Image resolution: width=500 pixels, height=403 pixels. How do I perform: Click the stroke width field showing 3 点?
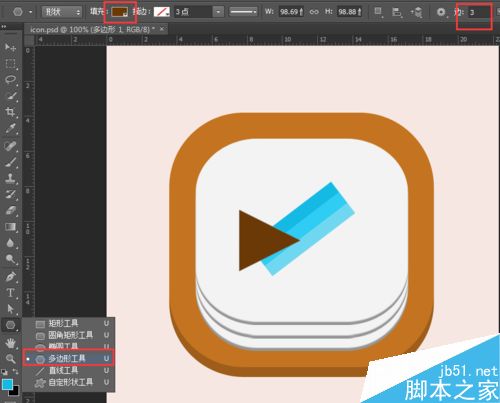pos(193,12)
